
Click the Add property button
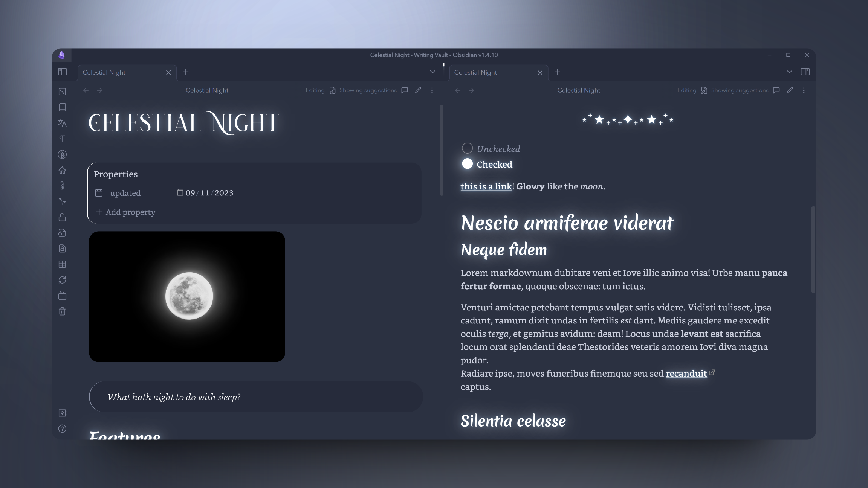tap(126, 212)
